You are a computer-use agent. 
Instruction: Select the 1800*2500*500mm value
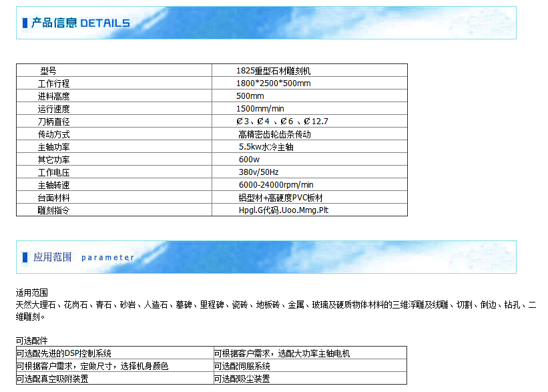[273, 83]
